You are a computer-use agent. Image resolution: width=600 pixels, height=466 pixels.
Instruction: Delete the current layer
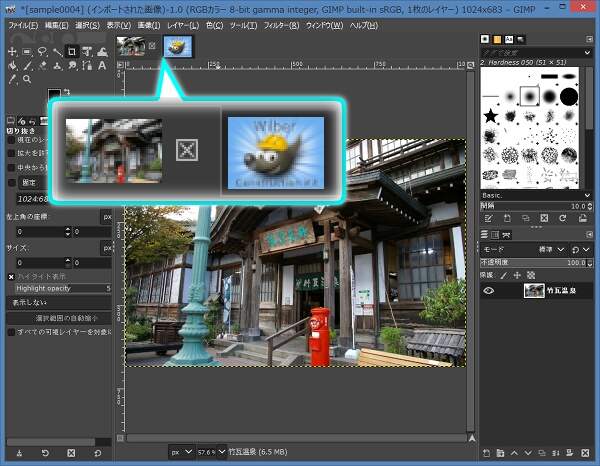click(x=585, y=453)
